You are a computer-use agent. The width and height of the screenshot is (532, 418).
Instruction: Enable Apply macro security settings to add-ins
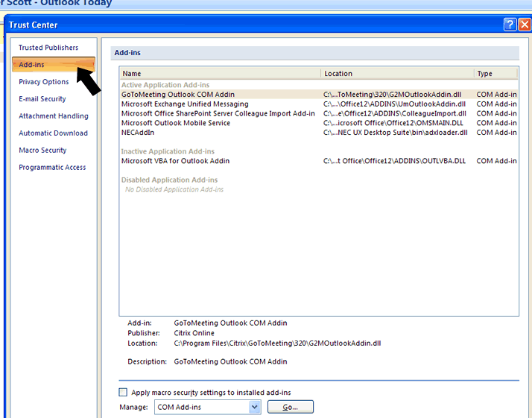point(123,392)
